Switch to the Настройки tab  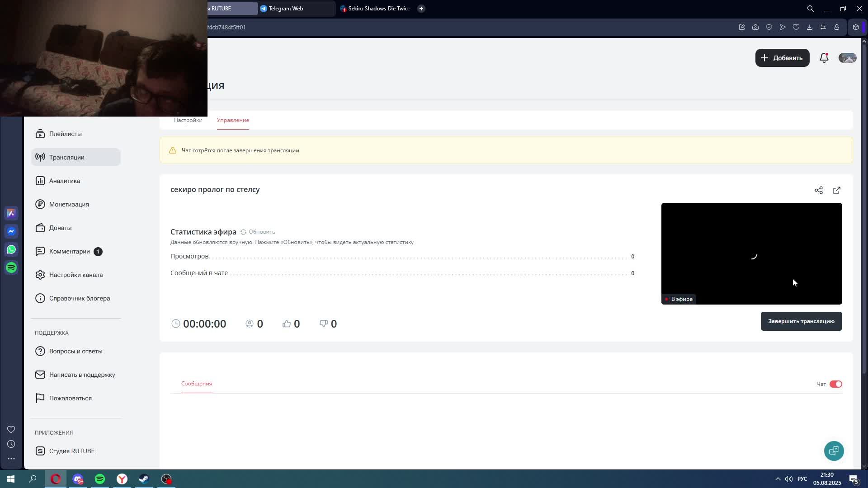[x=188, y=120]
